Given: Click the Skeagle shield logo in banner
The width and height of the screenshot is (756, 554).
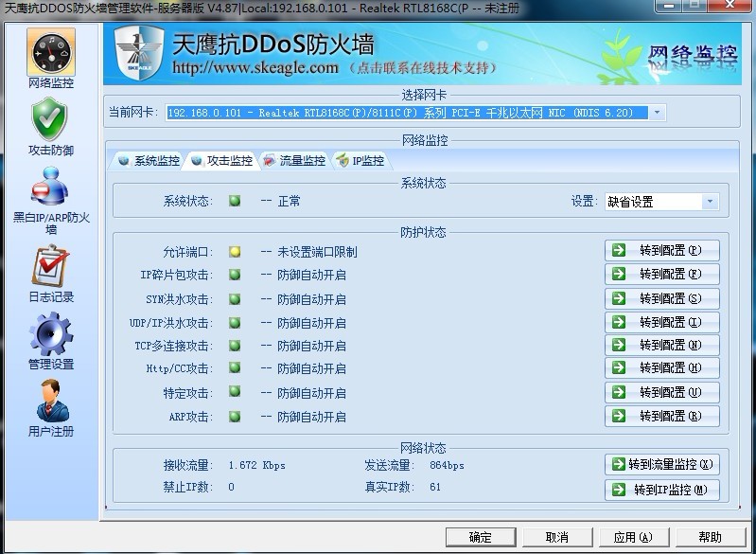Looking at the screenshot, I should tap(139, 53).
